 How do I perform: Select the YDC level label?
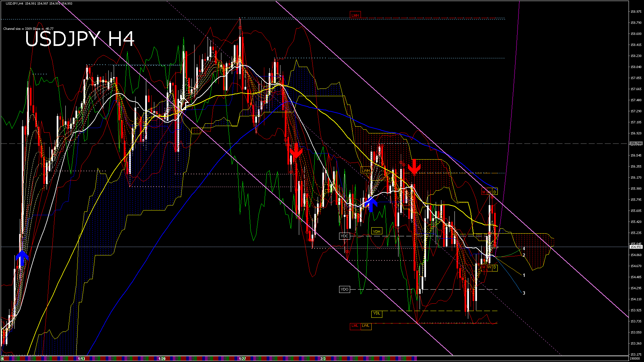tap(344, 236)
